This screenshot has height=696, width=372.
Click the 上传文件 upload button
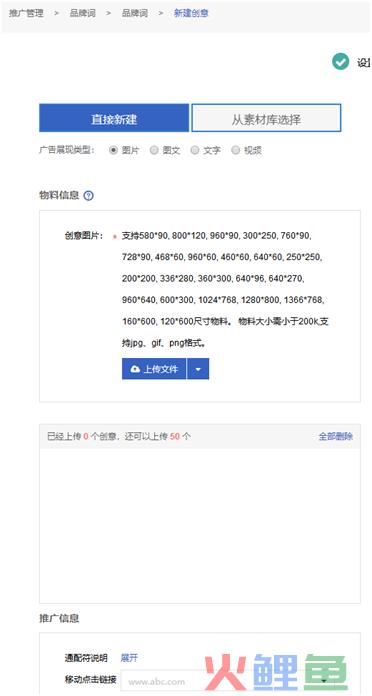tap(154, 369)
